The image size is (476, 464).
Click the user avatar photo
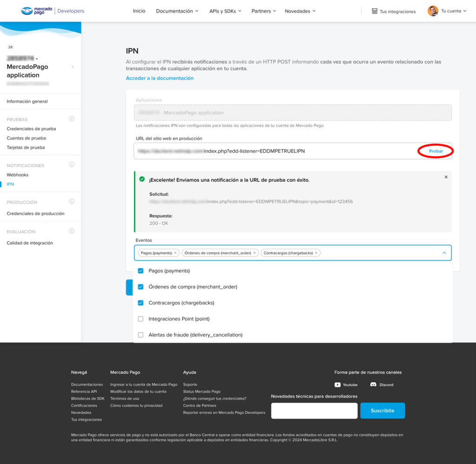(x=433, y=11)
